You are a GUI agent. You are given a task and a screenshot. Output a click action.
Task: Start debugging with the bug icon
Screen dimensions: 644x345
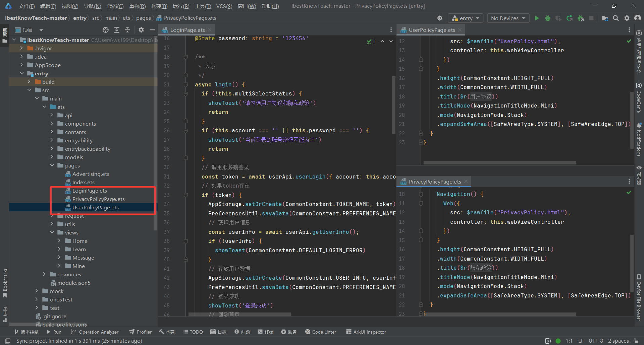coord(548,18)
